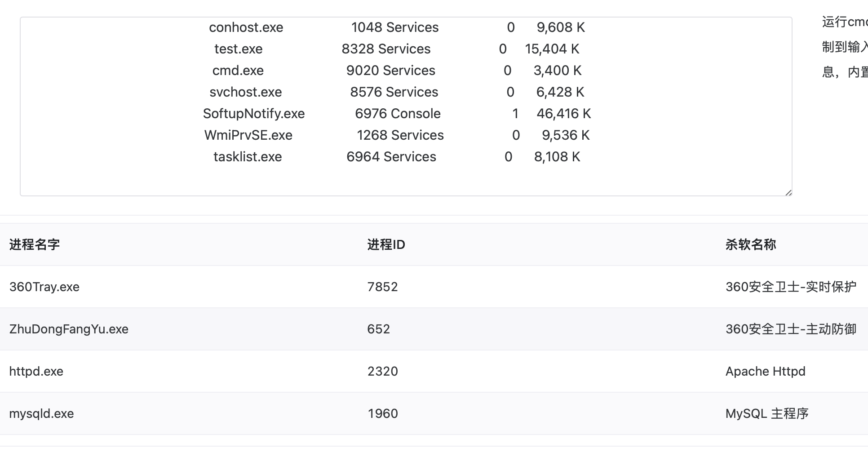Select the 360Tray.exe process row
The width and height of the screenshot is (868, 461).
coord(434,287)
